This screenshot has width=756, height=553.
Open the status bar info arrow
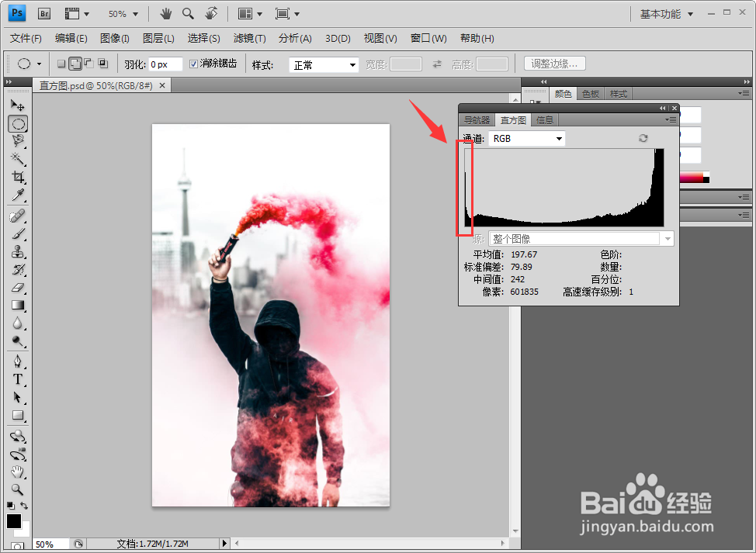click(224, 544)
